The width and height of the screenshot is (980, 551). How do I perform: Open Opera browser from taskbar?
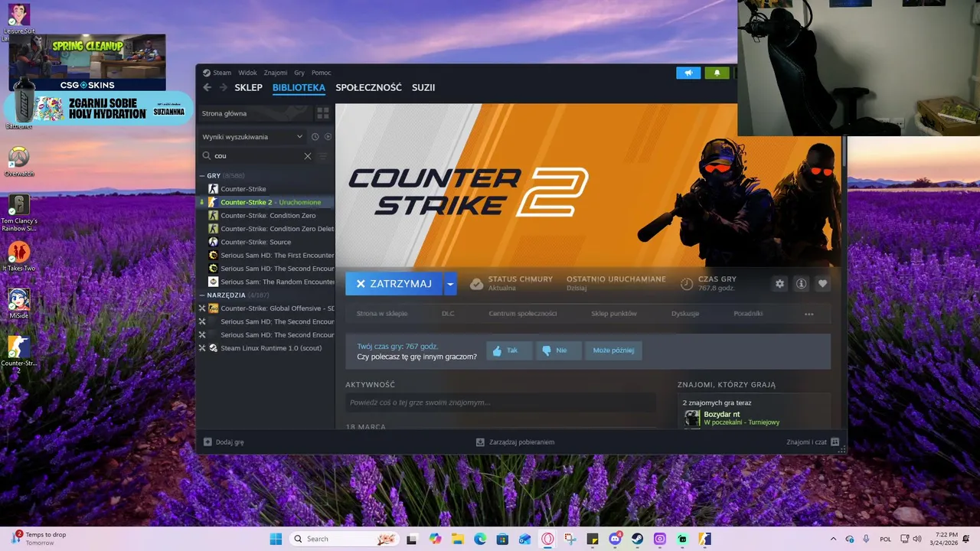tap(547, 539)
